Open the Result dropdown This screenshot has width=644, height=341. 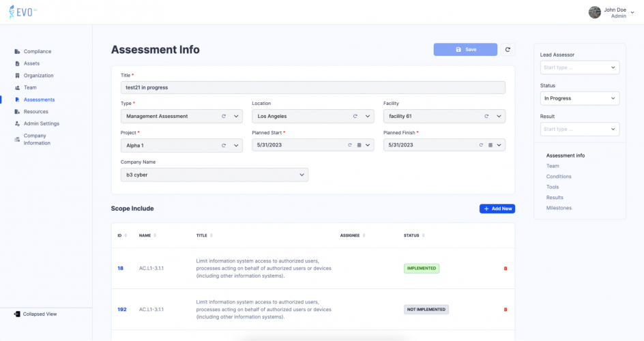579,130
